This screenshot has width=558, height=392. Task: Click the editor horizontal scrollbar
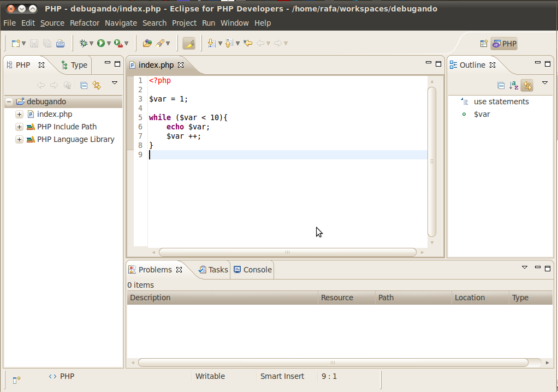point(288,252)
